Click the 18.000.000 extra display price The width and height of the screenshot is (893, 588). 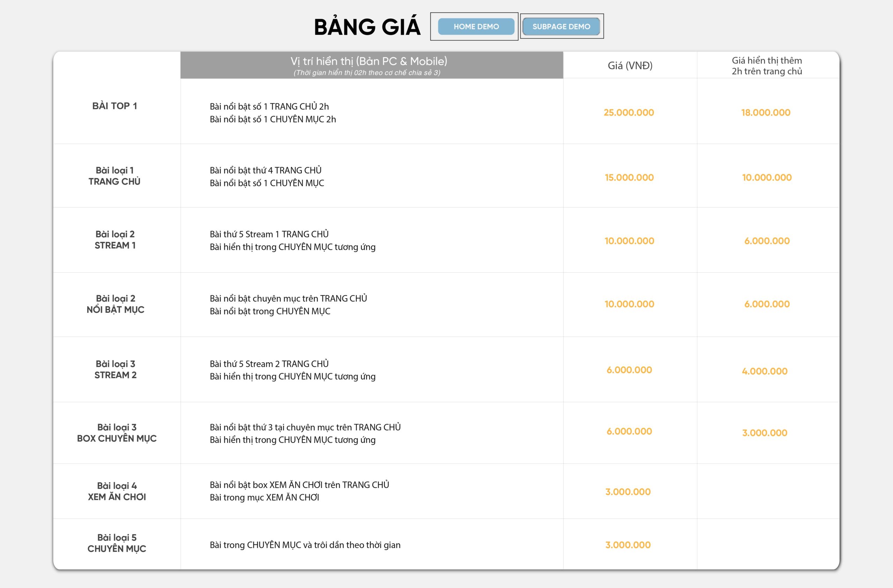pos(765,113)
